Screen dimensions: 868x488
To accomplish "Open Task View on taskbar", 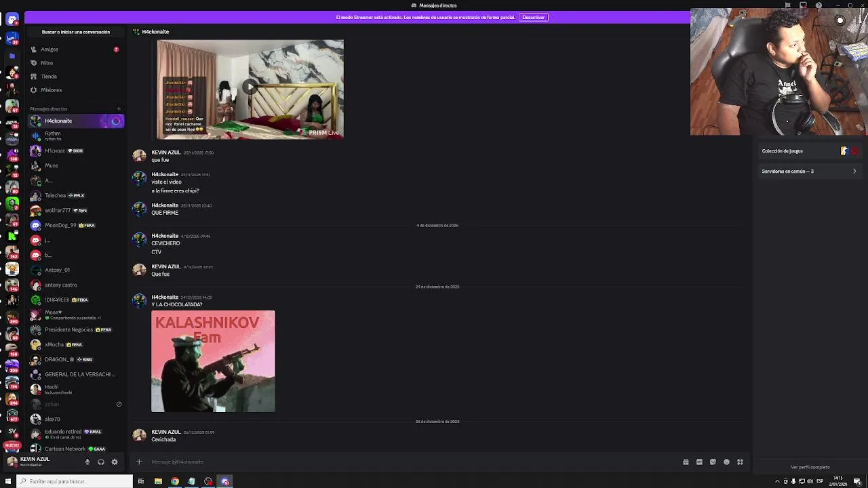I will tap(141, 481).
